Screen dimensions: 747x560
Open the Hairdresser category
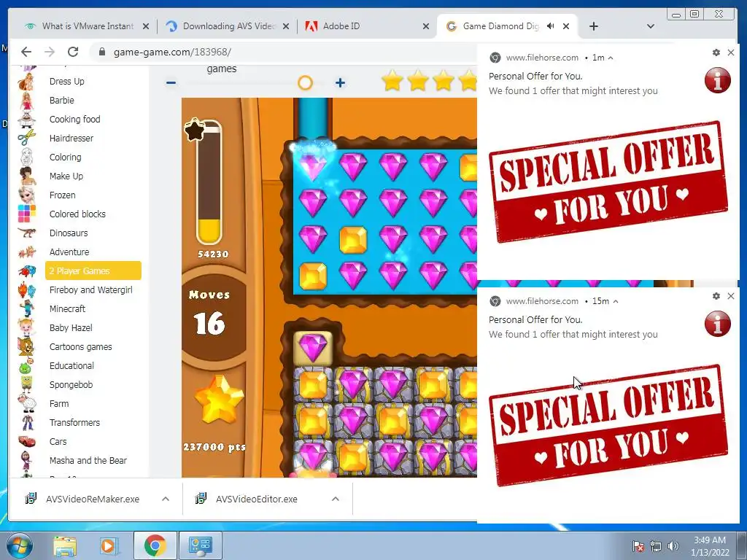pyautogui.click(x=71, y=138)
